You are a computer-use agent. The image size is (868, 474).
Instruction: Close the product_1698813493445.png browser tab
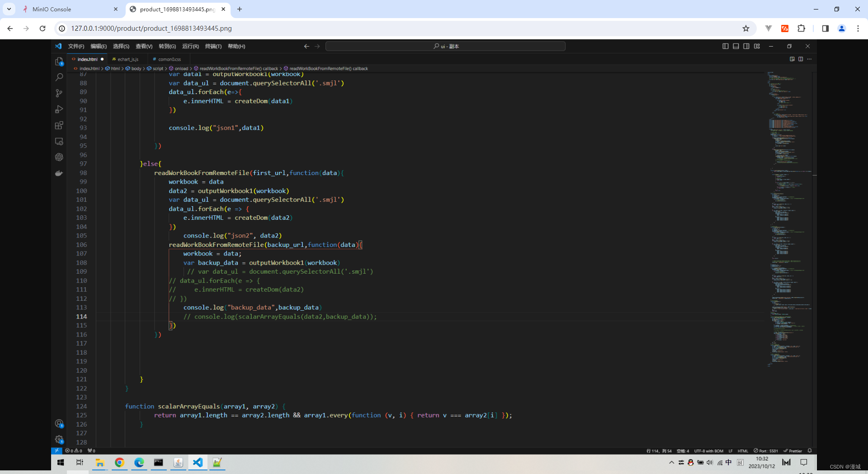click(x=223, y=9)
